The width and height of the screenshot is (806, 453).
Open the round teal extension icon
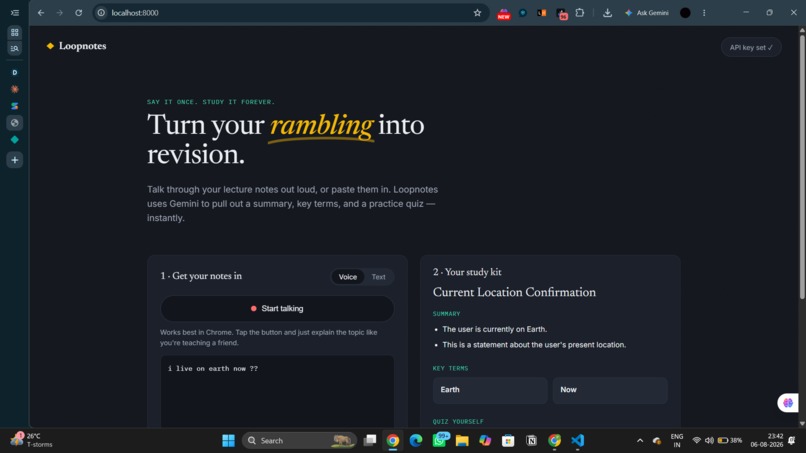click(x=523, y=13)
